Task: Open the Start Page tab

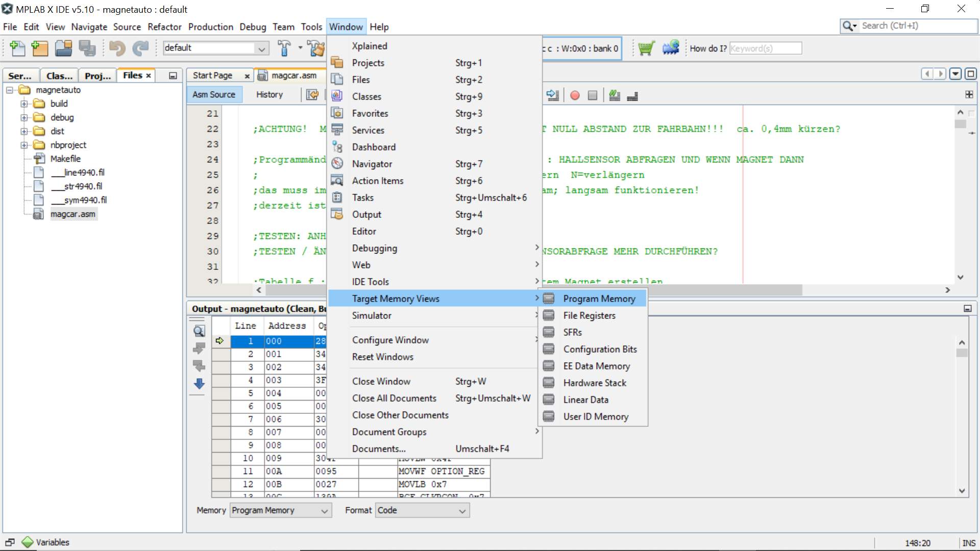Action: pos(213,76)
